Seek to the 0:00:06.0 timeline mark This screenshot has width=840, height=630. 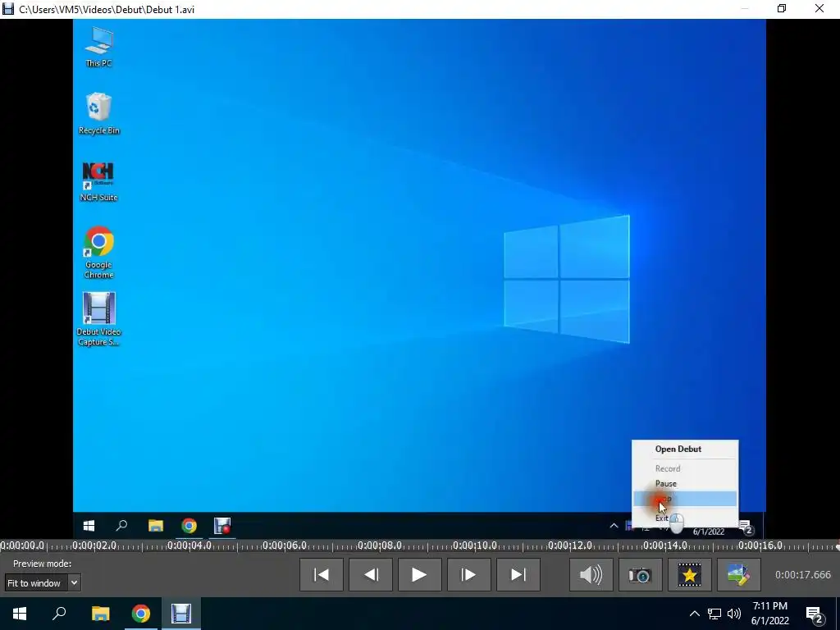click(x=285, y=546)
